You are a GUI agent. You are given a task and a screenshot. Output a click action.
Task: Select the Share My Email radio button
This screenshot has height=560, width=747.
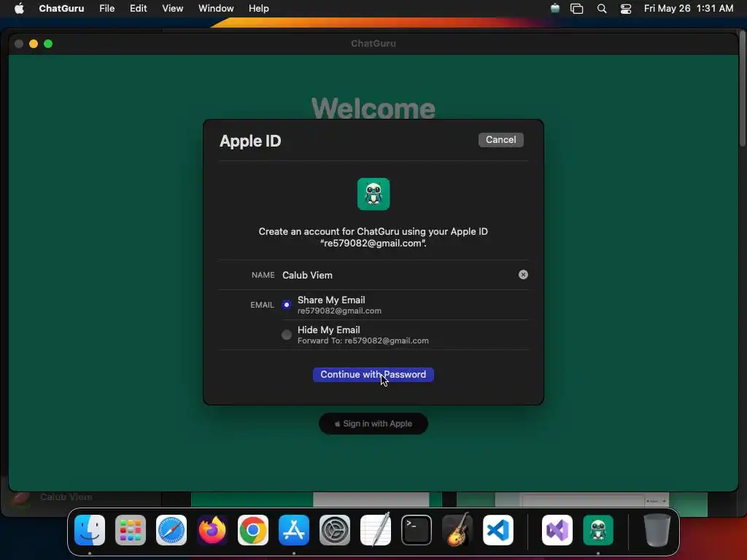point(286,305)
